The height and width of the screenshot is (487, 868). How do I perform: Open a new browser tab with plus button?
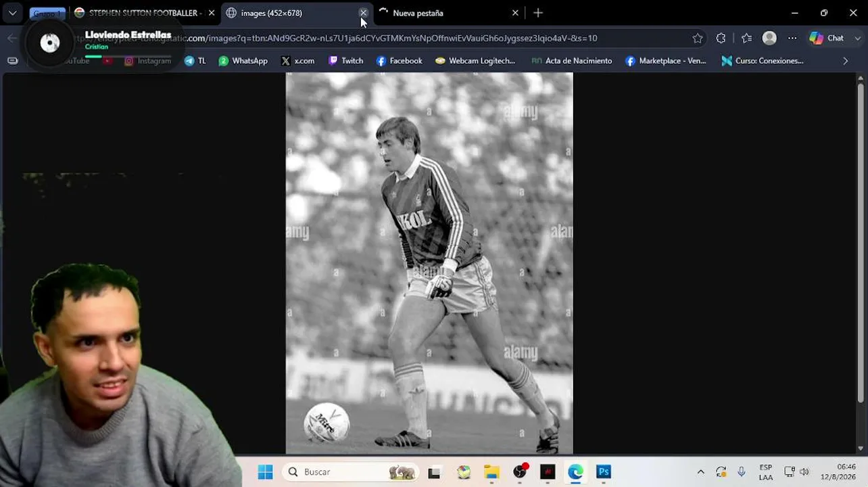click(x=538, y=13)
